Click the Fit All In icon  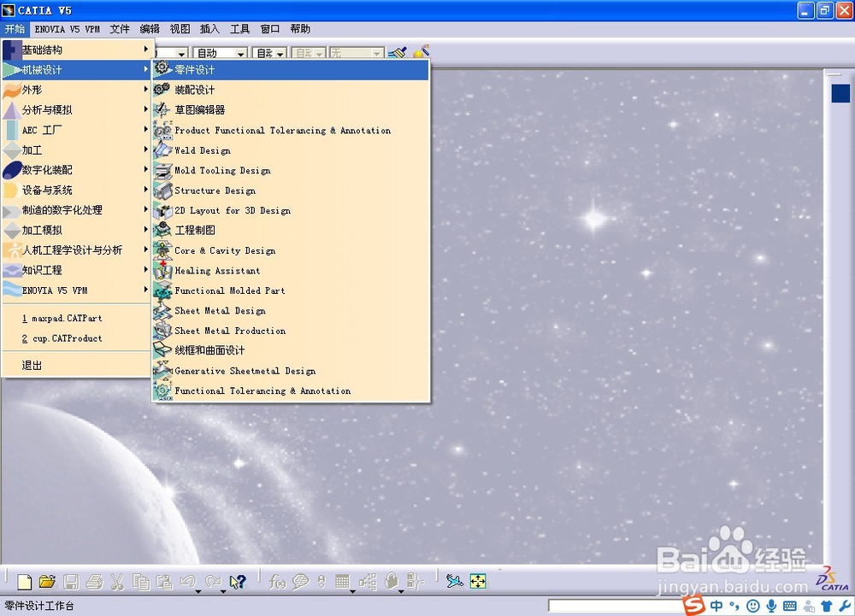478,581
